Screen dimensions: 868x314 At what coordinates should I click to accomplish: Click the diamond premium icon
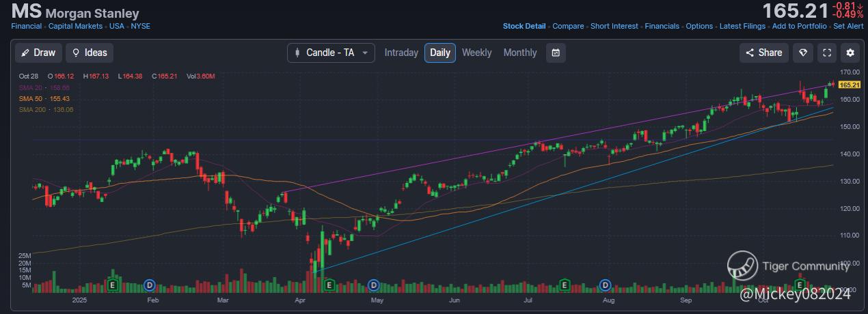point(804,53)
